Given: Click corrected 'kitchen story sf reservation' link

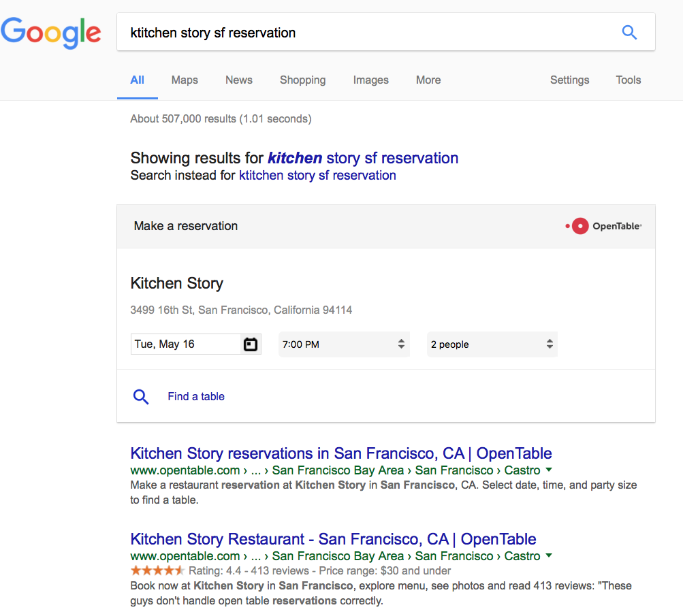Looking at the screenshot, I should 363,158.
